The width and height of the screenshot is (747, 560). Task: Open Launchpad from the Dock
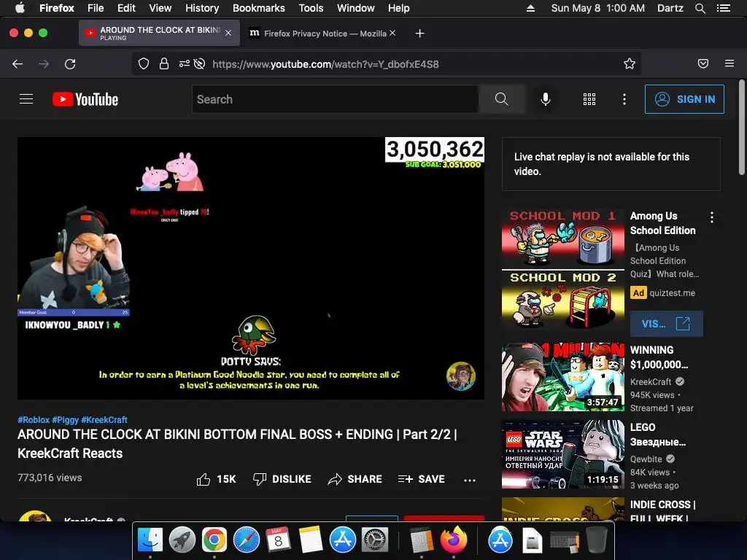click(182, 540)
